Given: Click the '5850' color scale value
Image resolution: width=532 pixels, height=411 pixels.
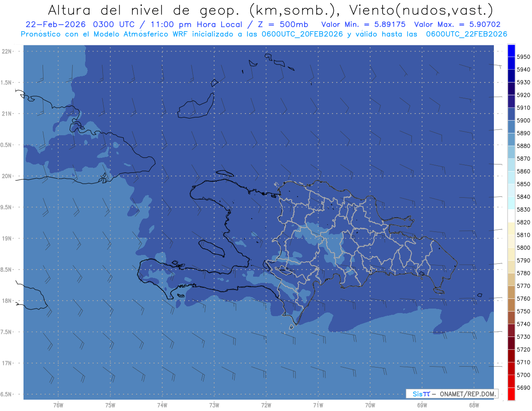Looking at the screenshot, I should tap(523, 184).
